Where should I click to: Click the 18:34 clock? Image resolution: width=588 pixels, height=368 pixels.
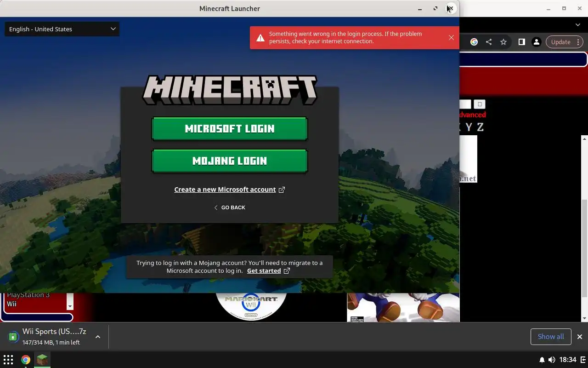(568, 360)
